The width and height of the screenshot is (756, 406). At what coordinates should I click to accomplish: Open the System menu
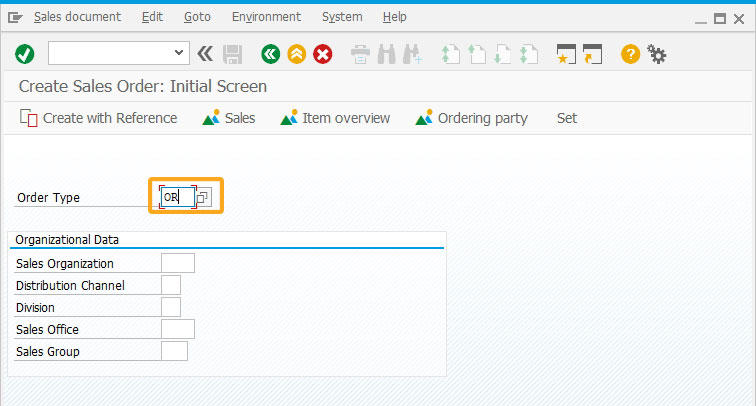coord(342,17)
